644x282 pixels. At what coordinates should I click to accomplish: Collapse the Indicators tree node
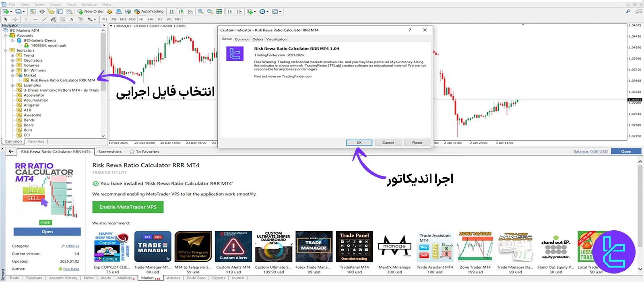click(6, 50)
